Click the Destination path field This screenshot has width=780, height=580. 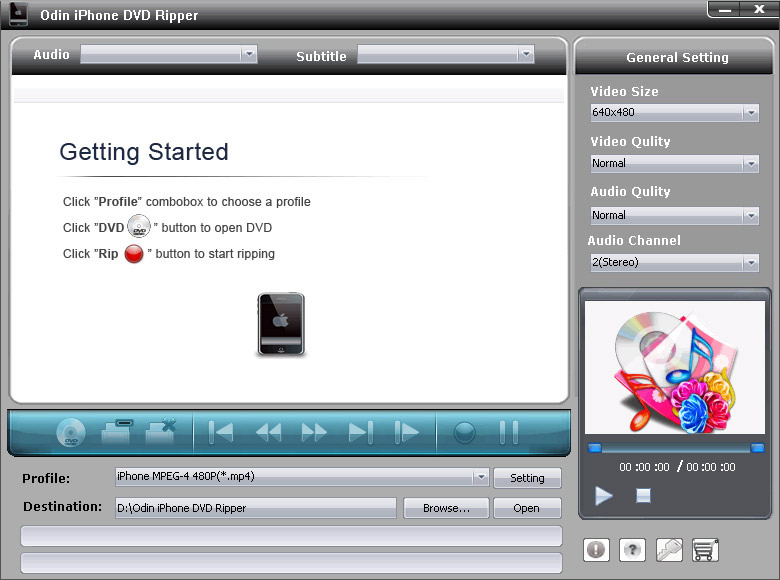(x=256, y=508)
